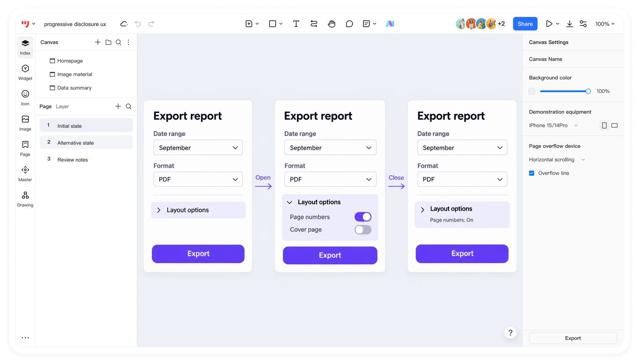
Task: Open the Drawing panel in sidebar
Action: coord(25,199)
